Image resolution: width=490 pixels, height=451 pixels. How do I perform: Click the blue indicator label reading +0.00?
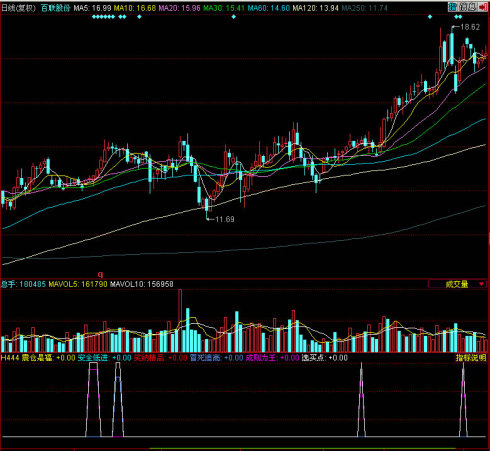(x=216, y=358)
